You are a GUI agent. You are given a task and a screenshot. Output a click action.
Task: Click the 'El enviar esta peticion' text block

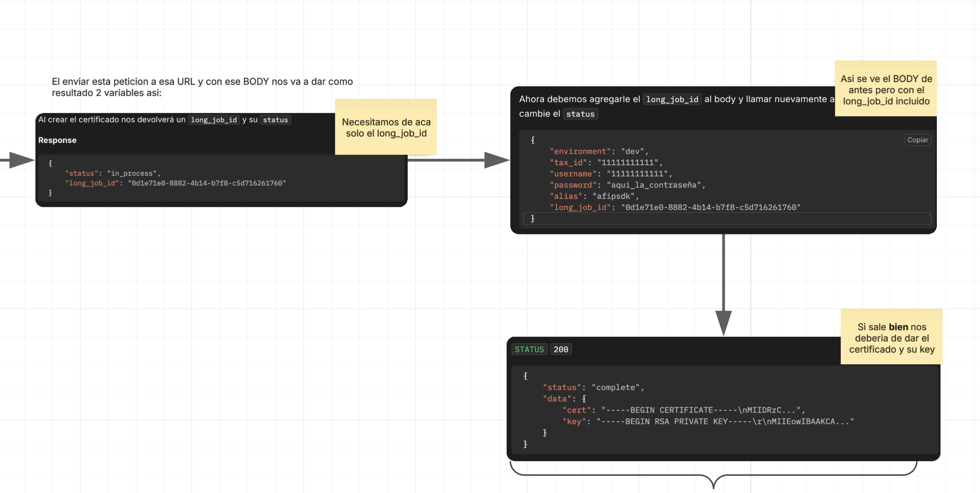[x=202, y=87]
